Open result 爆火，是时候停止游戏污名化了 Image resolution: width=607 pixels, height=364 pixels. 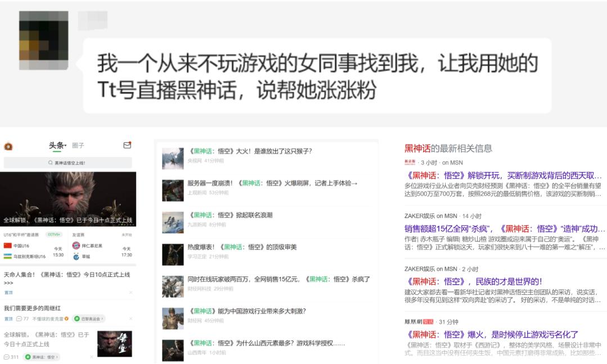click(x=491, y=335)
